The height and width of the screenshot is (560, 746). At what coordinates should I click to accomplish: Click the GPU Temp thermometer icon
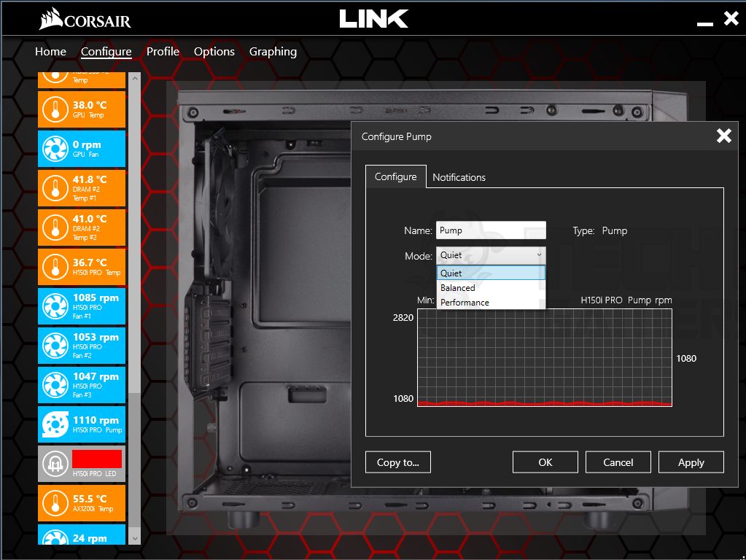(55, 109)
